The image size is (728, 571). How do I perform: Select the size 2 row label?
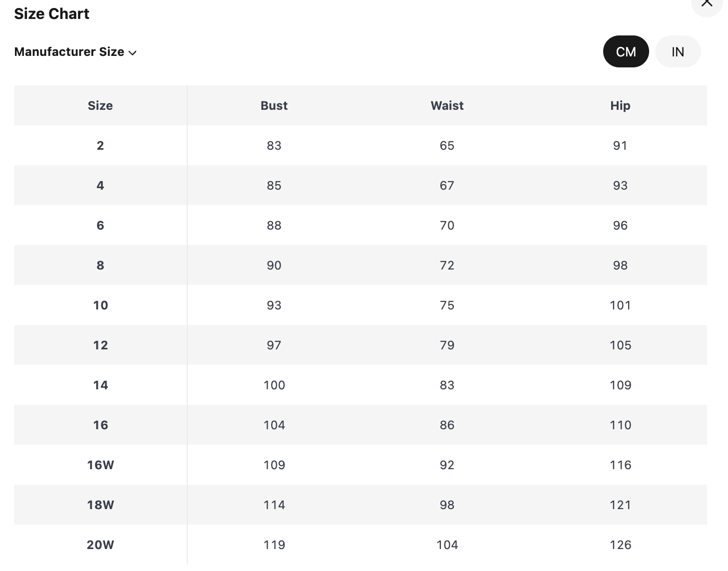(x=100, y=145)
